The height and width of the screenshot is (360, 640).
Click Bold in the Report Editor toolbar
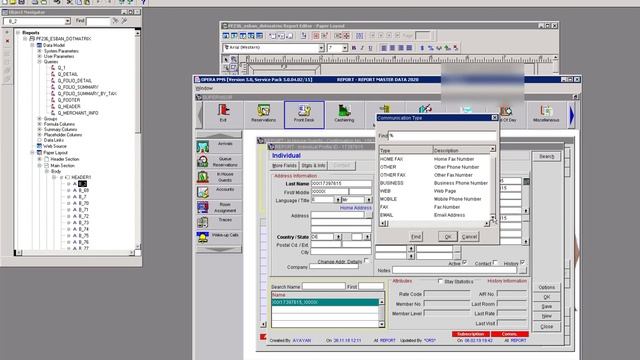(x=354, y=48)
